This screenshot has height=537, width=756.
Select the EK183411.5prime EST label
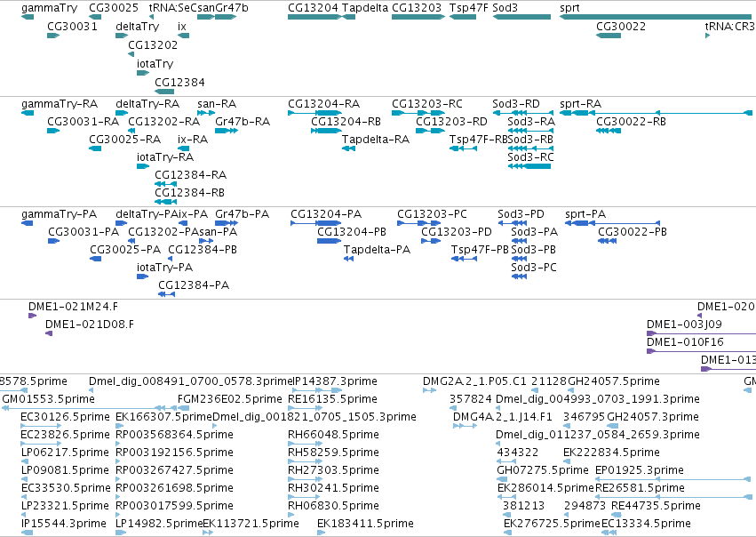pos(365,524)
